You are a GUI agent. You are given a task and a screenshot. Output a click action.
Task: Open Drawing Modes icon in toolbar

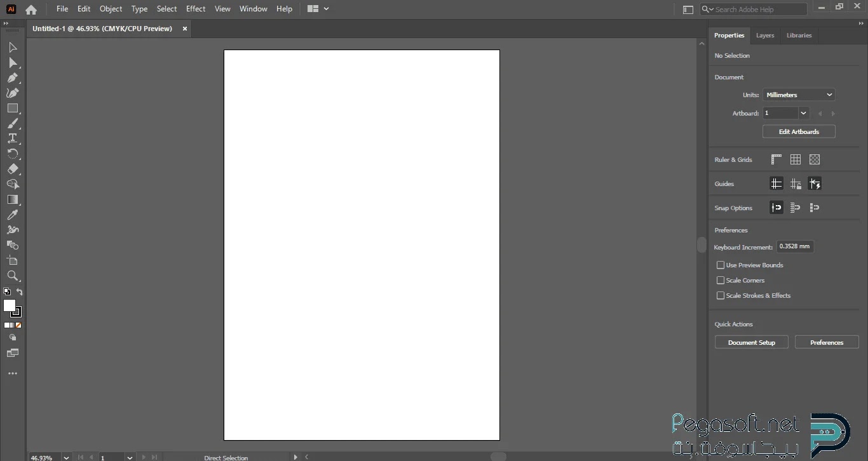click(13, 338)
